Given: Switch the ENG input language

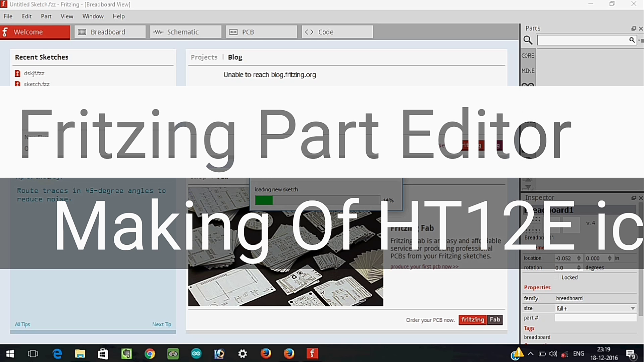Looking at the screenshot, I should click(x=579, y=354).
